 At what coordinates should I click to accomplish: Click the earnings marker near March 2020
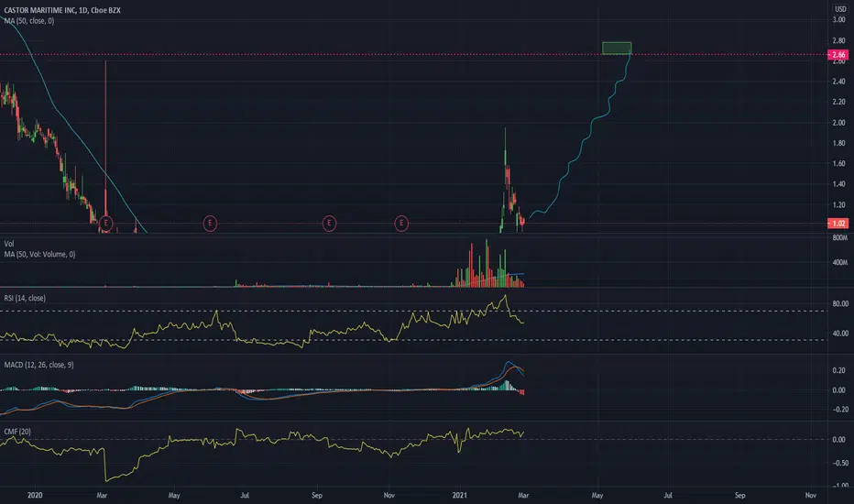105,223
